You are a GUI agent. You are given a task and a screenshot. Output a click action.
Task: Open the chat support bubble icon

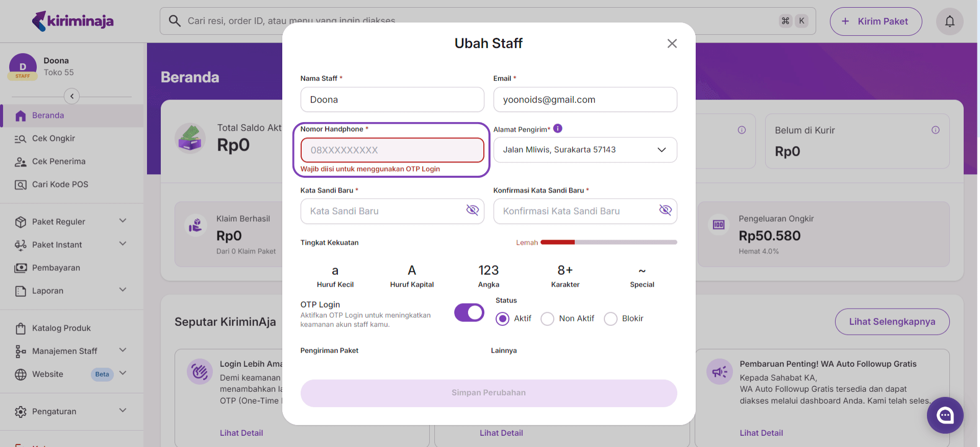click(x=945, y=415)
